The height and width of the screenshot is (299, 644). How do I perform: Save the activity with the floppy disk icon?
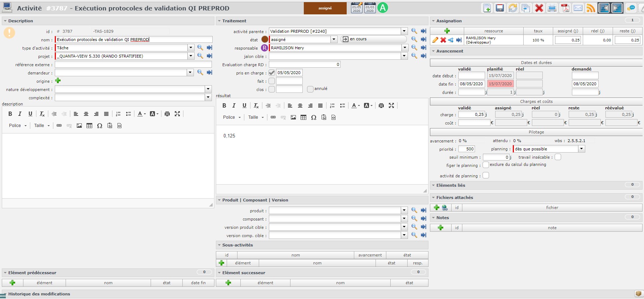click(x=500, y=8)
